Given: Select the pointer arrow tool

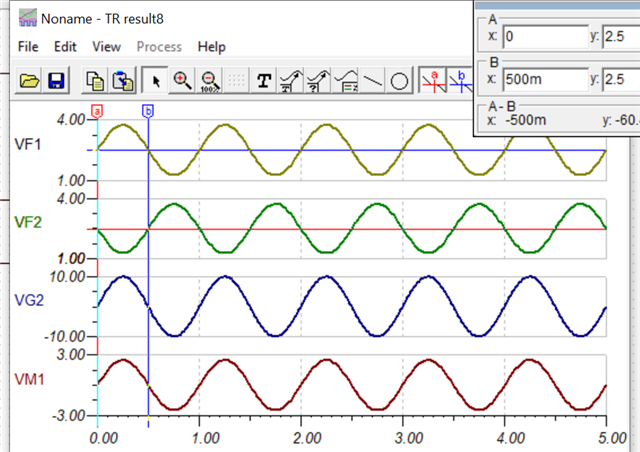Looking at the screenshot, I should click(155, 80).
